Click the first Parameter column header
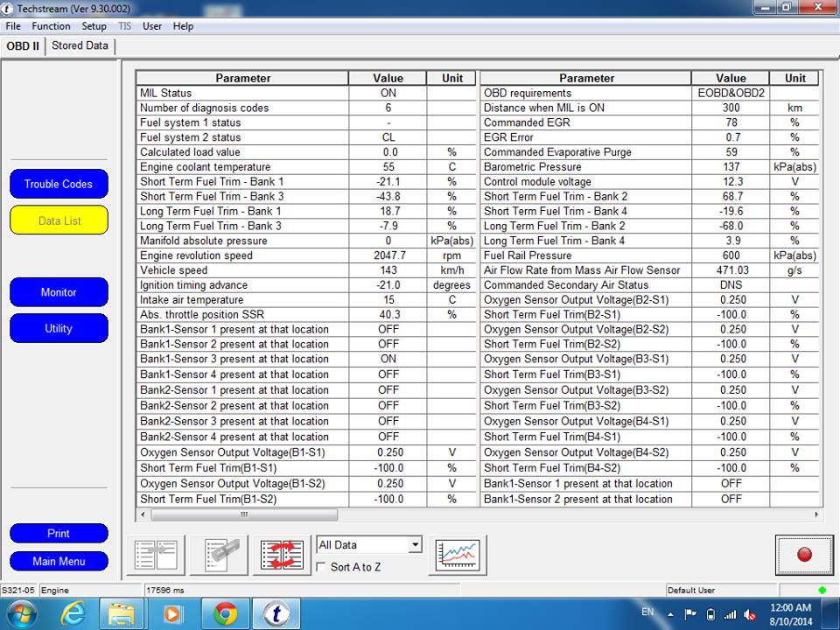This screenshot has width=840, height=630. coord(242,78)
